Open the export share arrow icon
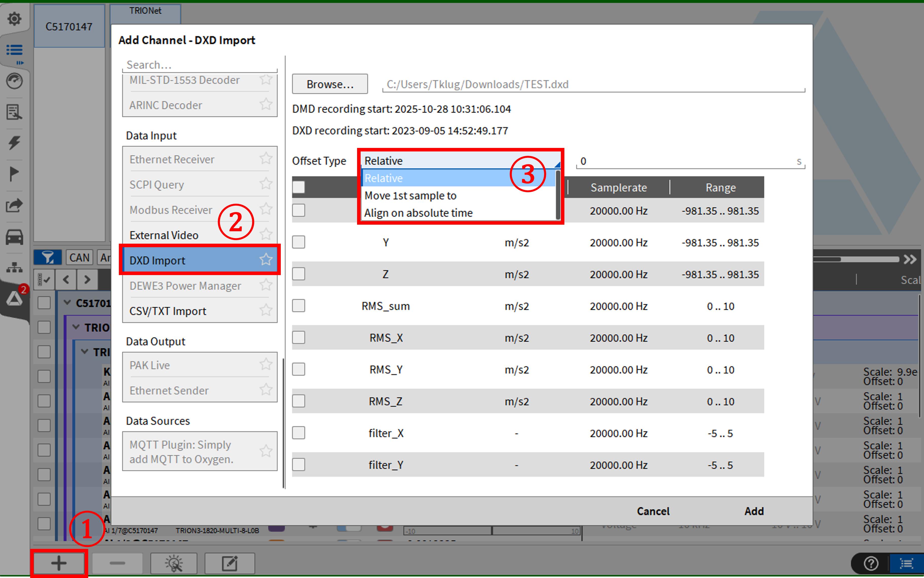The image size is (924, 578). (14, 206)
